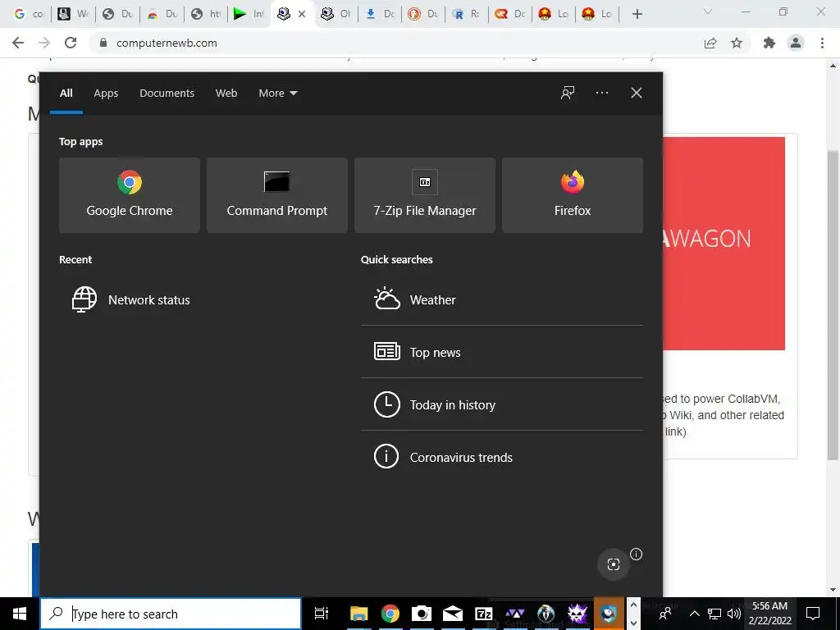Open the Chrome extensions puzzle icon

pos(769,43)
